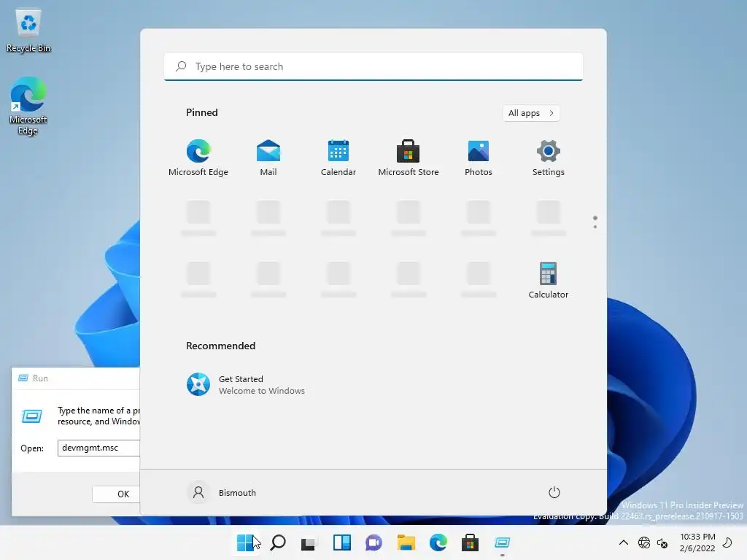
Task: Open File Explorer on the taskbar
Action: pyautogui.click(x=406, y=542)
